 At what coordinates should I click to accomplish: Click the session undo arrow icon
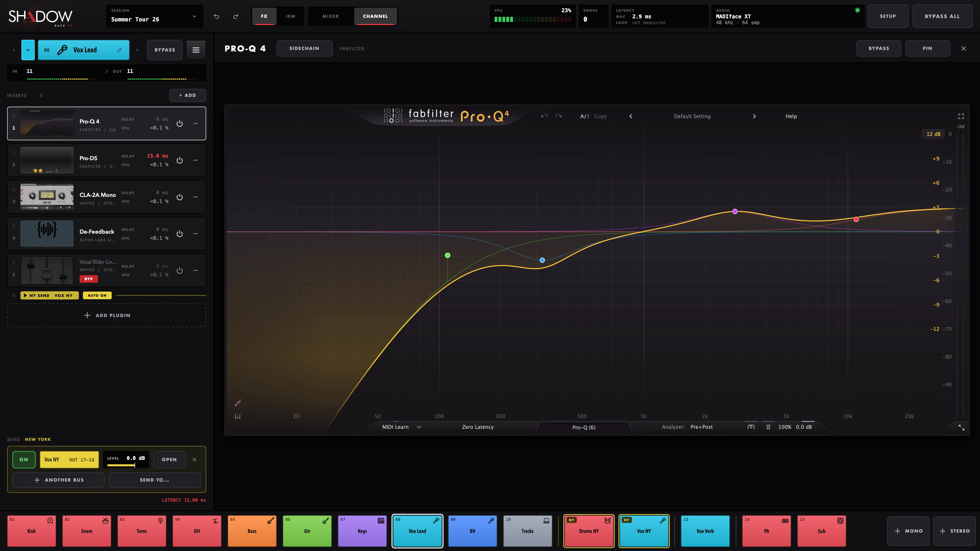[216, 16]
